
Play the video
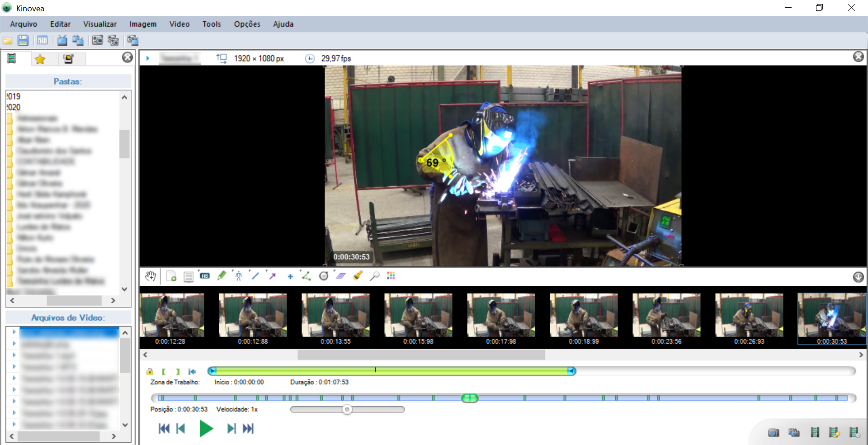coord(206,428)
